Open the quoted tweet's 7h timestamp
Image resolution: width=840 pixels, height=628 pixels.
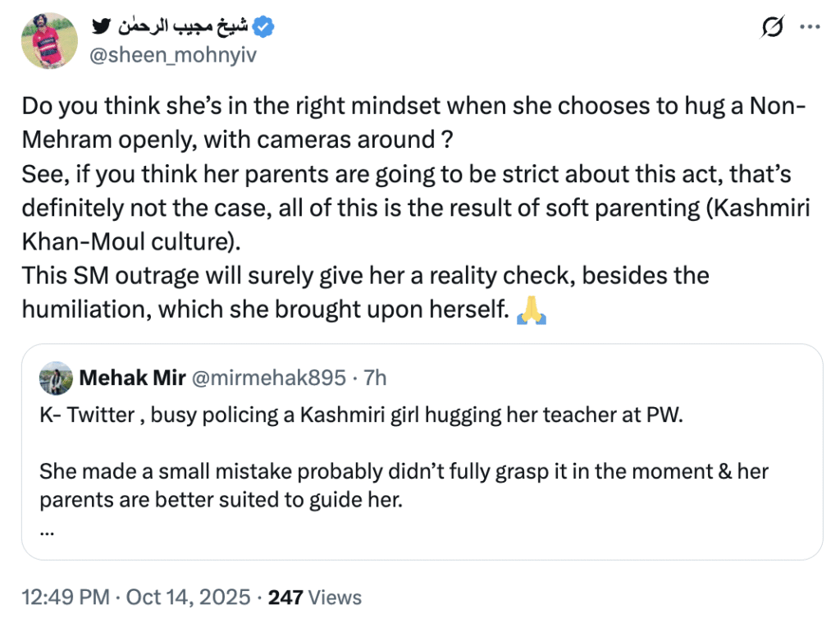(376, 378)
